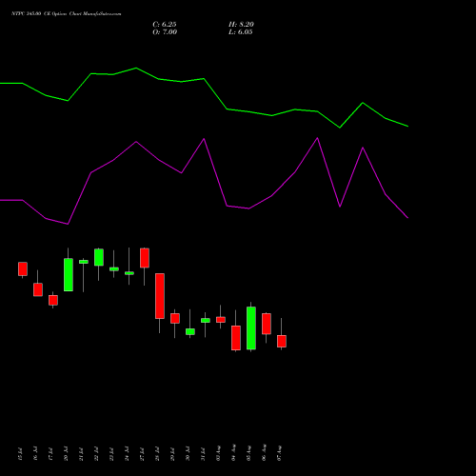Select the low value L: 6.05

[241, 32]
